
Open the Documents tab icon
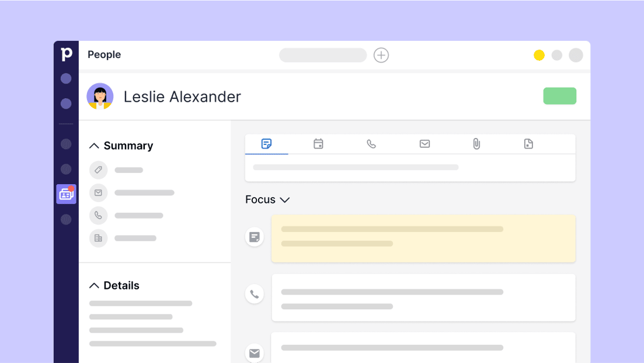coord(528,144)
